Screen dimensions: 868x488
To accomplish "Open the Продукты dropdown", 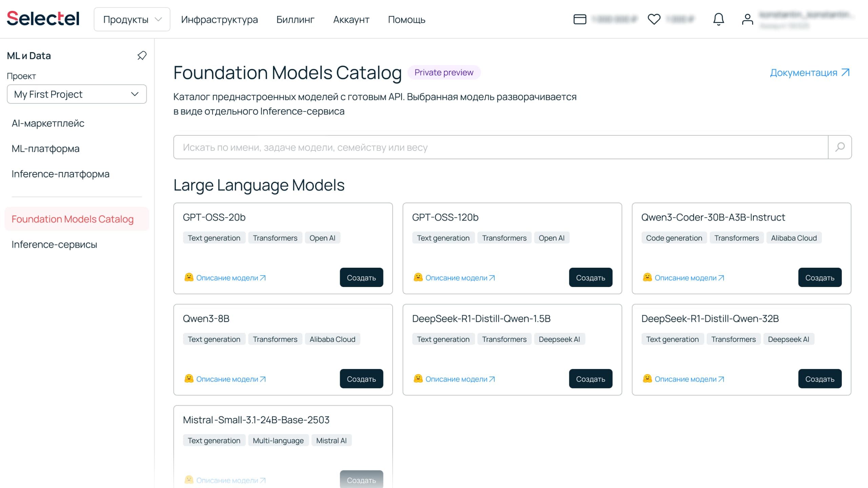I will 132,19.
